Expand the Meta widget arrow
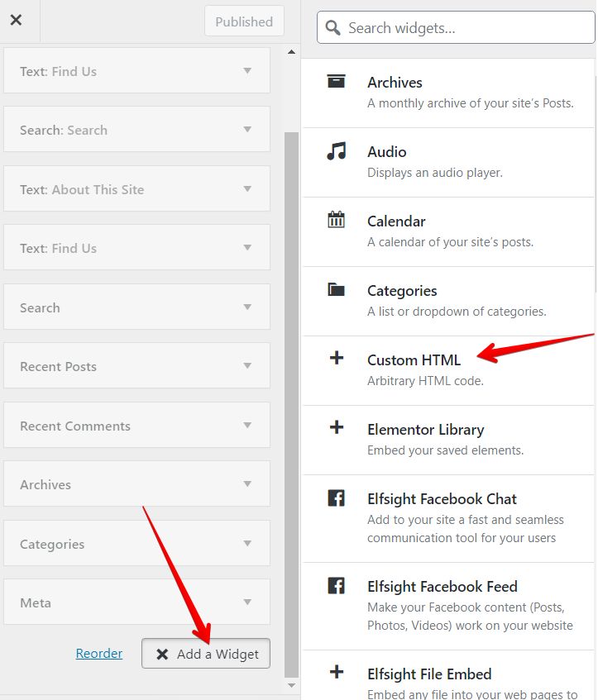Image resolution: width=598 pixels, height=700 pixels. [246, 602]
